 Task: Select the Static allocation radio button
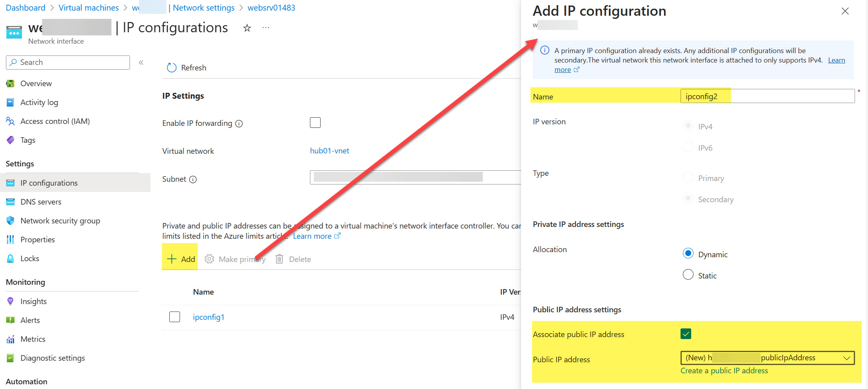coord(688,275)
